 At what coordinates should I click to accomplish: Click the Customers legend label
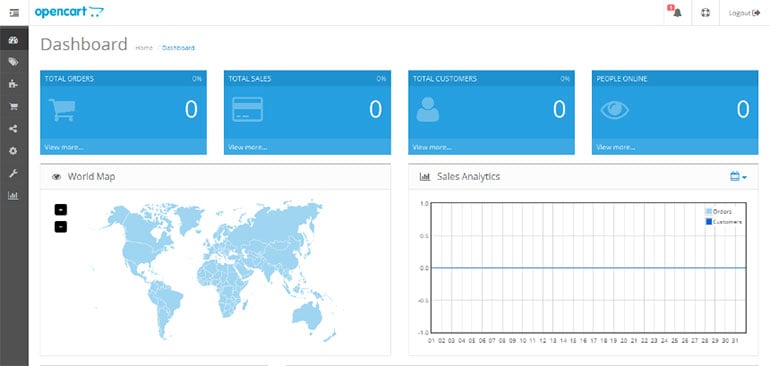click(727, 222)
